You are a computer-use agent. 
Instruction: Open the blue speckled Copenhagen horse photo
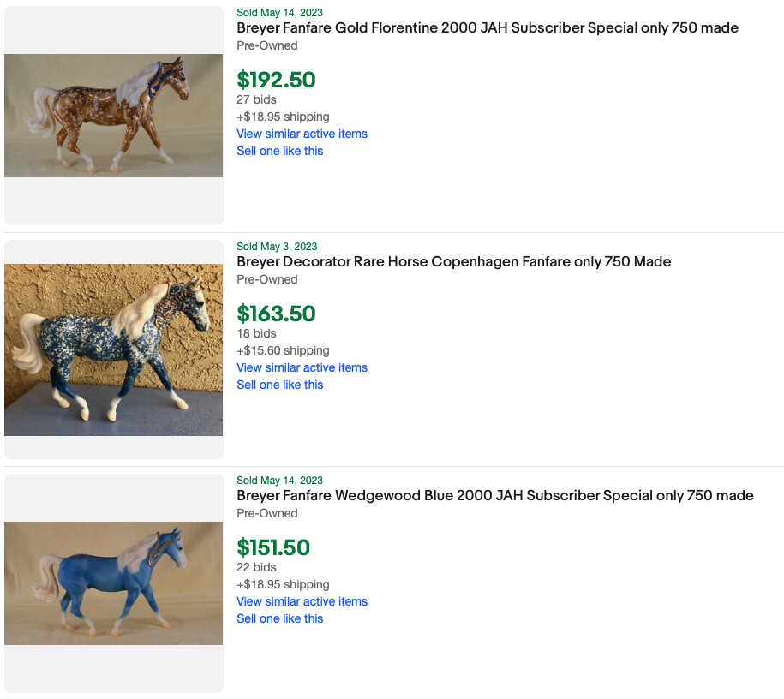click(113, 349)
